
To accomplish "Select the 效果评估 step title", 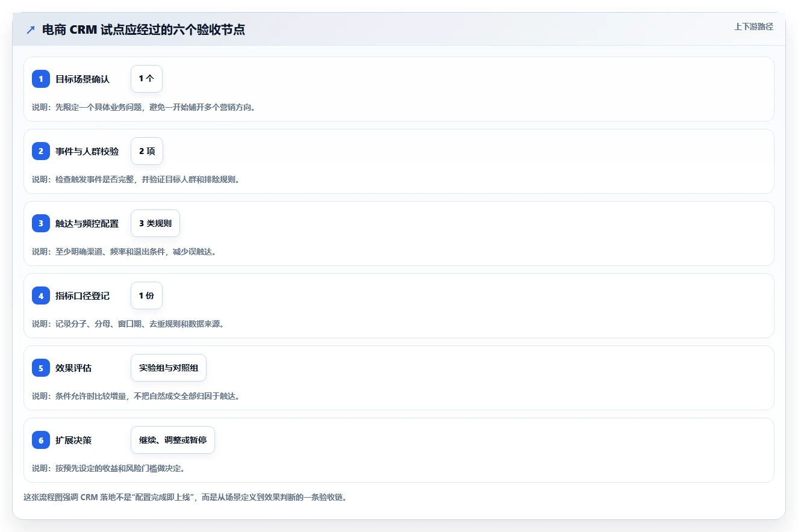I will [x=73, y=368].
